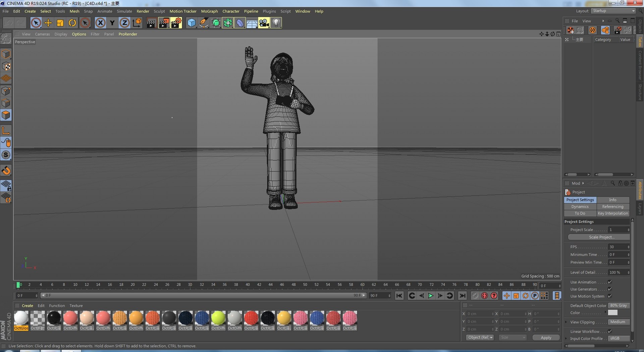Toggle the Z axis lock
644x352 pixels.
(124, 23)
